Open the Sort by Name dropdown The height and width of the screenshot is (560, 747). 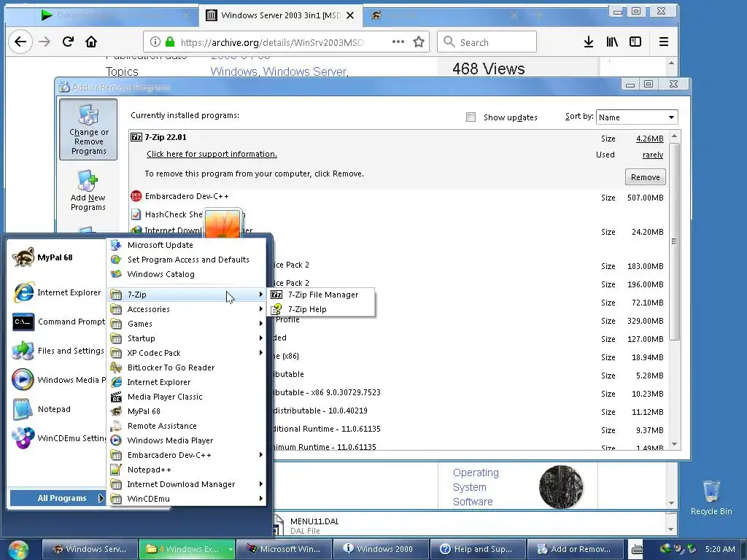click(637, 117)
